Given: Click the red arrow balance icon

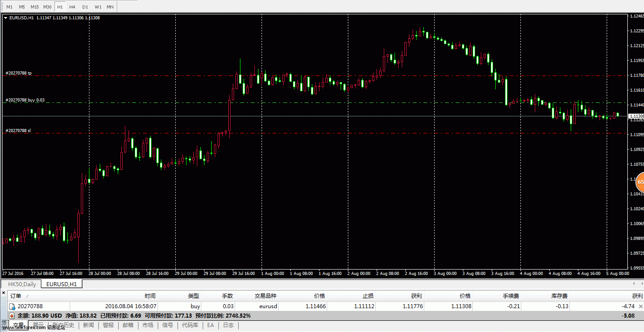Looking at the screenshot, I should click(12, 315).
